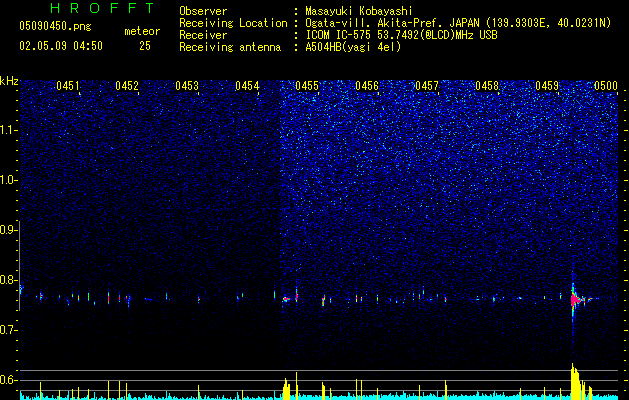629x400 pixels.
Task: Click the 0458 time marker
Action: 487,86
